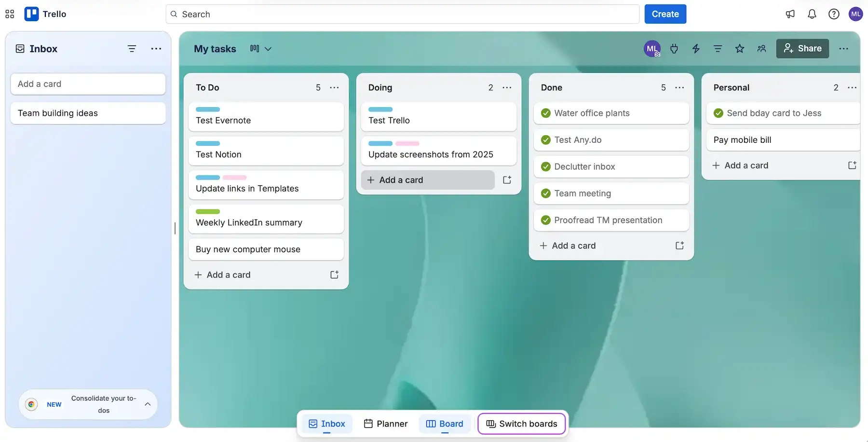
Task: Open notifications bell
Action: click(812, 14)
